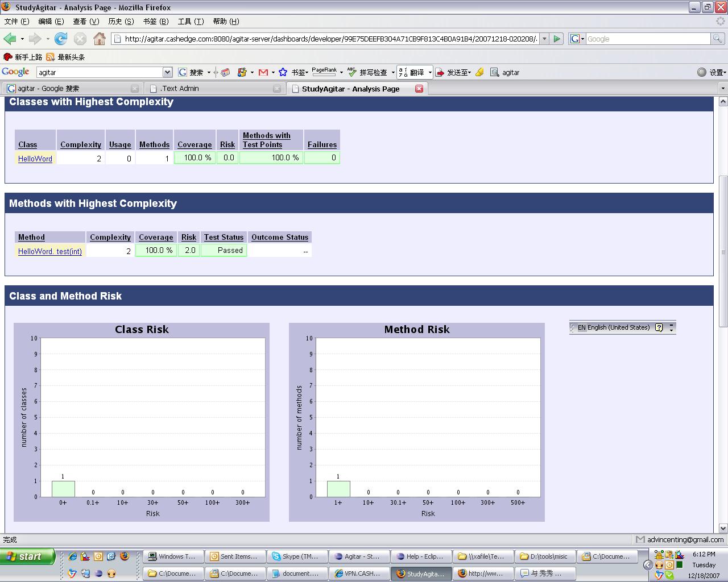This screenshot has height=582, width=728.
Task: Switch to the agitar - Google 搜索 tab
Action: click(x=72, y=89)
